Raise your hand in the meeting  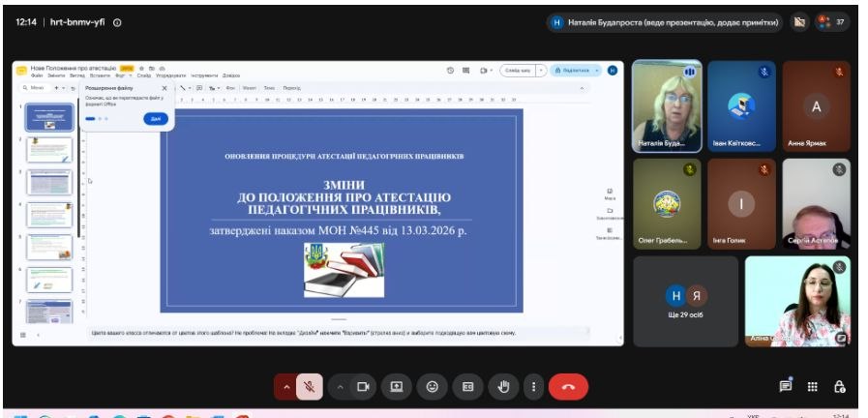point(503,387)
